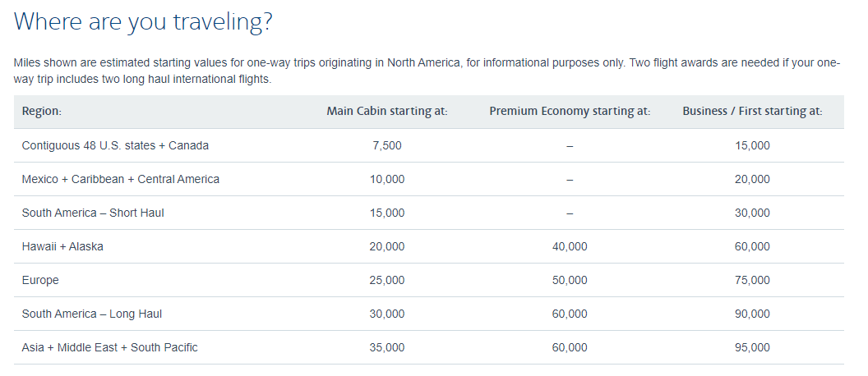Click the 7,500 Main Cabin miles value
The image size is (868, 376).
pos(387,146)
